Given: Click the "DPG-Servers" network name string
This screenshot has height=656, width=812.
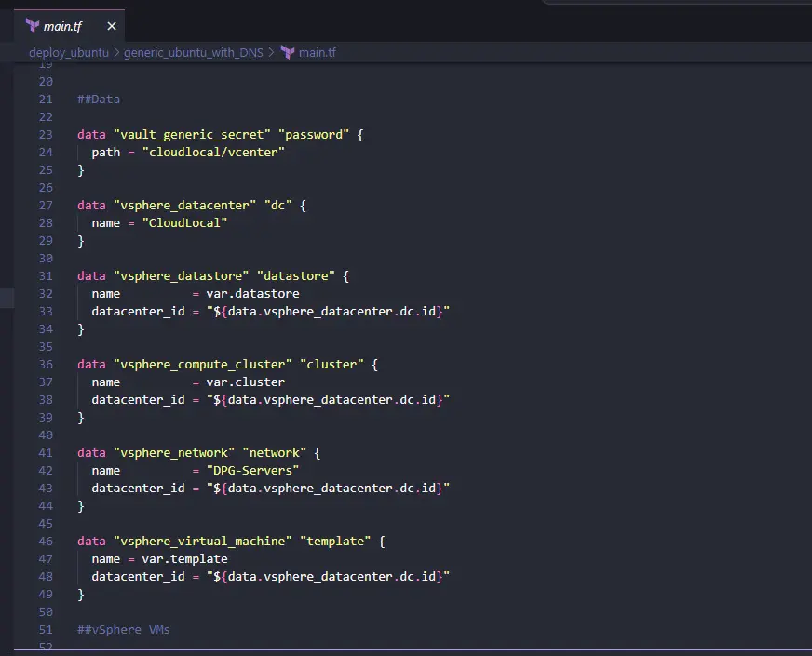Looking at the screenshot, I should pyautogui.click(x=252, y=470).
